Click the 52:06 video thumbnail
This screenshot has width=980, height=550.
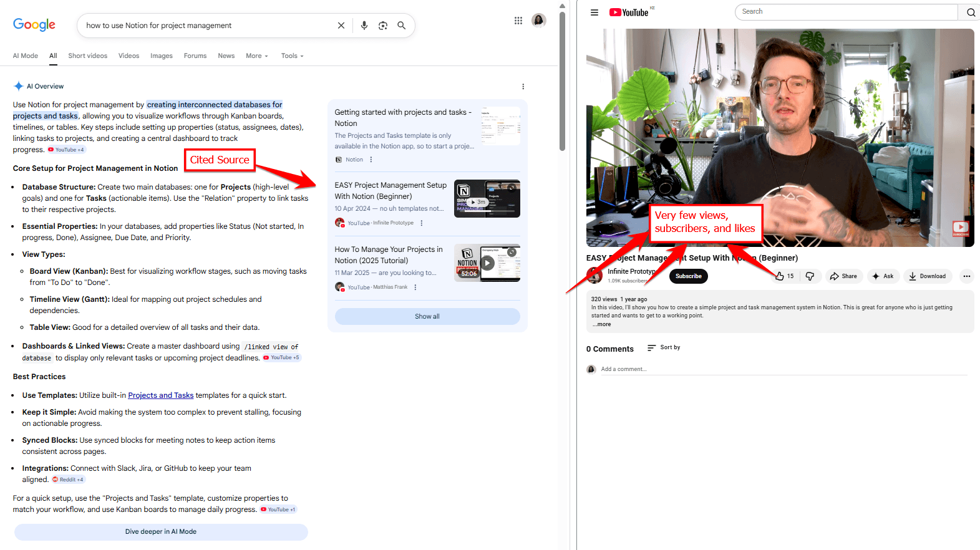(x=487, y=263)
